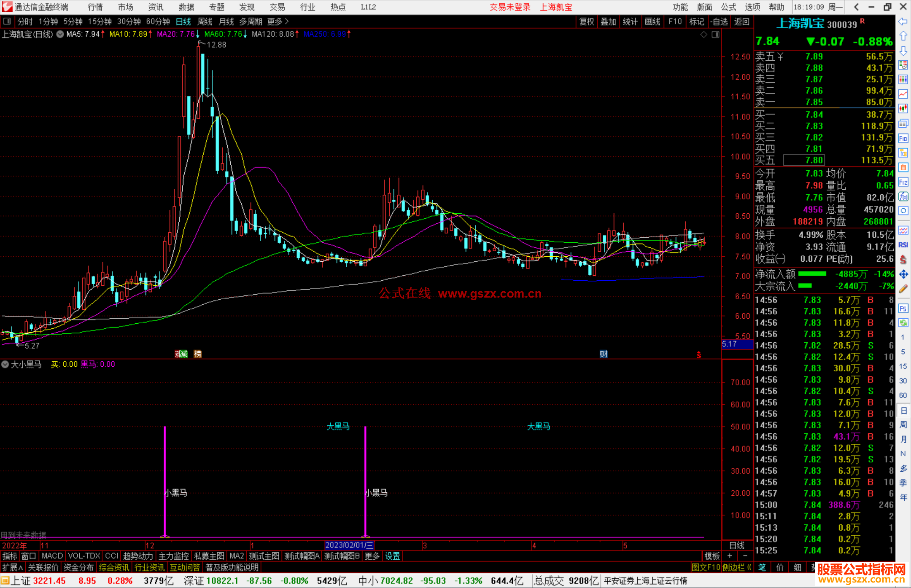Select the 60分钟 period
The width and height of the screenshot is (911, 588).
point(158,21)
